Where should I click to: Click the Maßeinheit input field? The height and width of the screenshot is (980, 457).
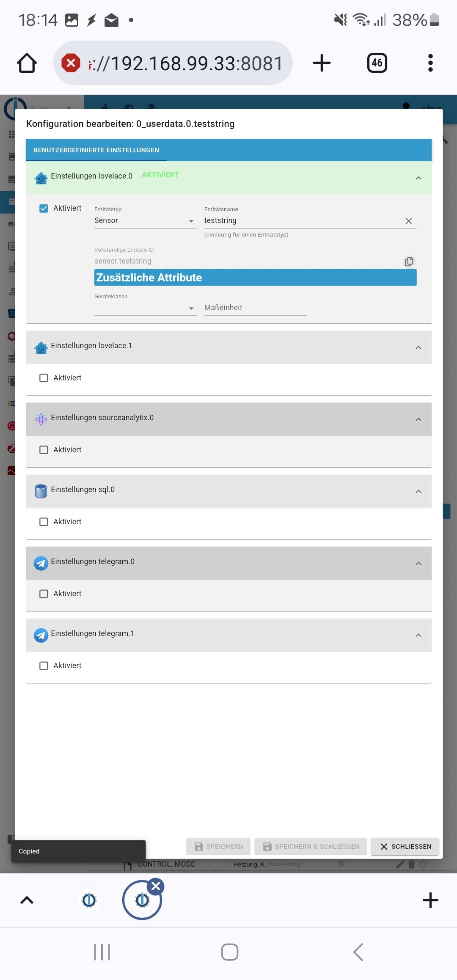click(255, 308)
